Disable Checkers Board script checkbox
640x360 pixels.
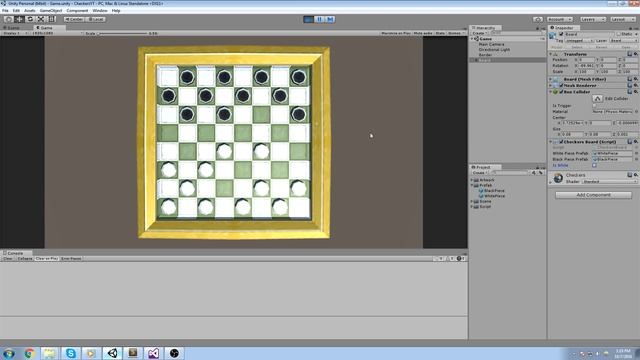point(561,142)
